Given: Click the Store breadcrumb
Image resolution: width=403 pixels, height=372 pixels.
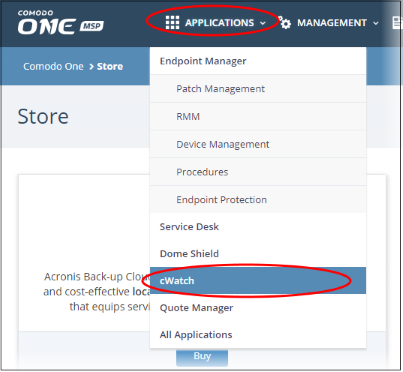Looking at the screenshot, I should [110, 66].
